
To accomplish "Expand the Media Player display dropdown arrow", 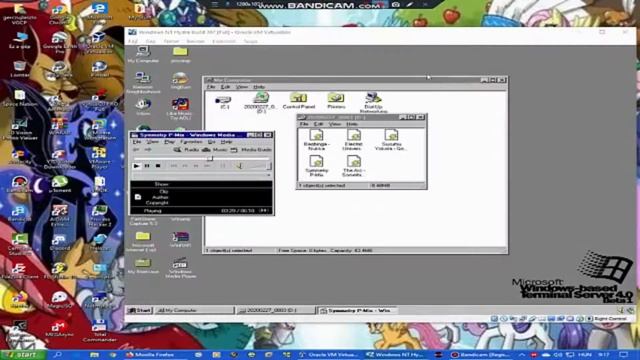I will [268, 175].
